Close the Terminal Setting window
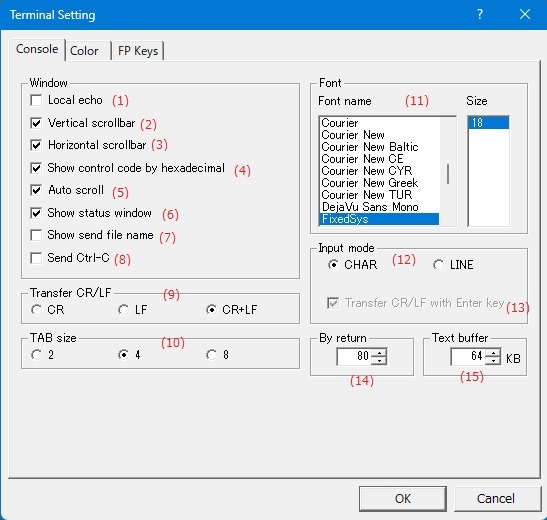547x520 pixels. pos(525,14)
